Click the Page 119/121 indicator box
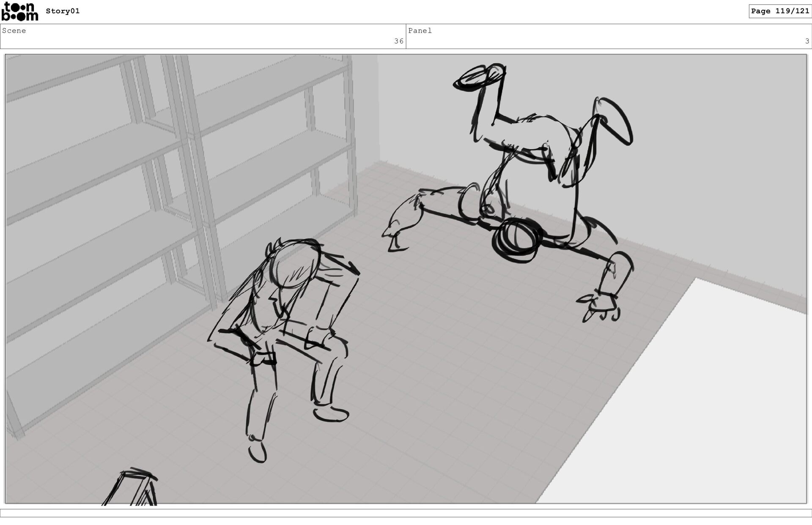 779,11
